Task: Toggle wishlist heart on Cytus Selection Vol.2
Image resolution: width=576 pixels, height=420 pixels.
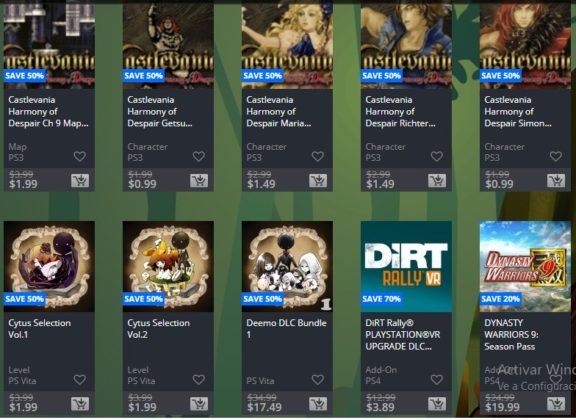Action: coord(199,380)
